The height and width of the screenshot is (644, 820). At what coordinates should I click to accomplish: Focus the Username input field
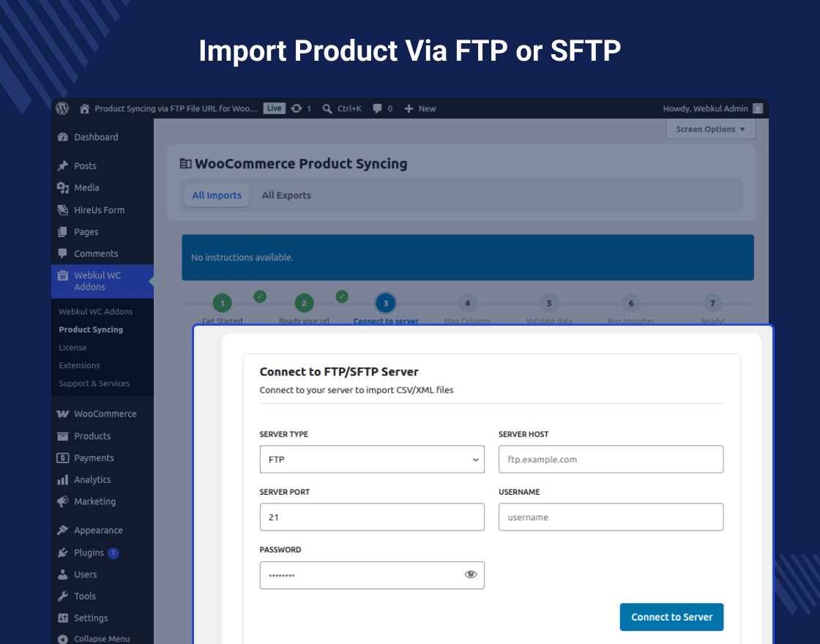[611, 517]
